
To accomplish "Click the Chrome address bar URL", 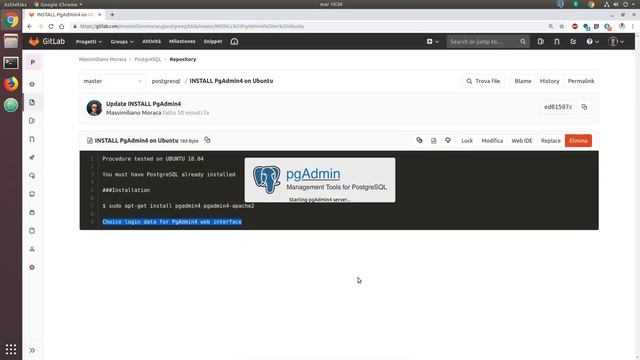I will coord(192,26).
